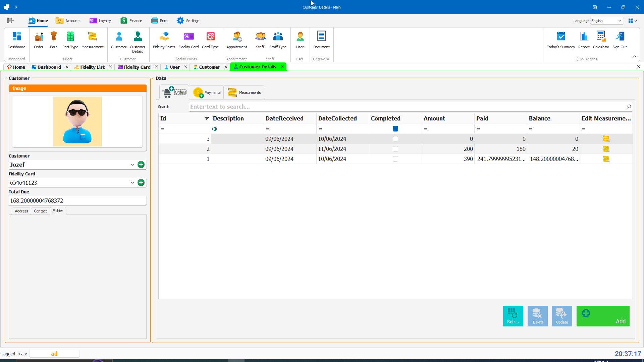Open the Measurement ribbon icon

click(x=92, y=40)
